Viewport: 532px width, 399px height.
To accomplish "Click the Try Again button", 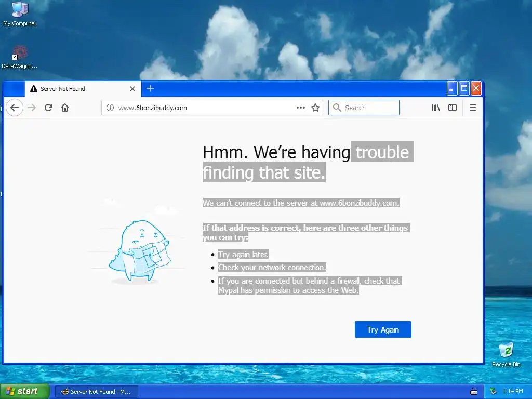I will click(x=383, y=329).
